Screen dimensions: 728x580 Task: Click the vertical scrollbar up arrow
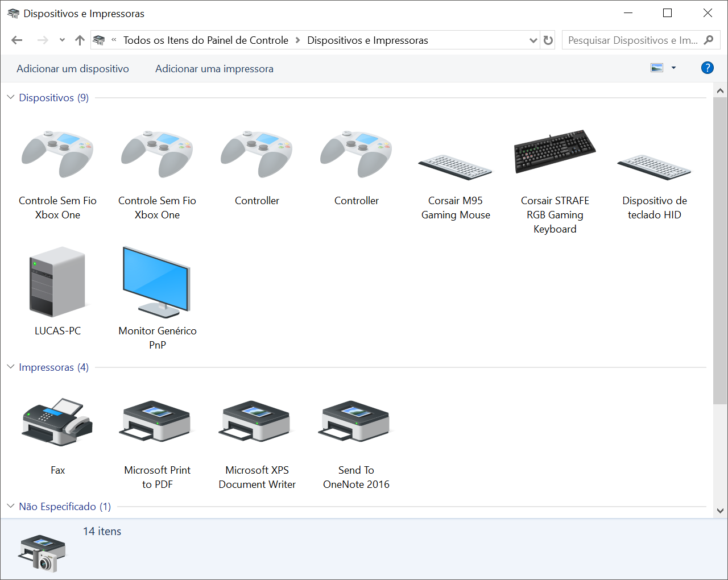coord(720,90)
